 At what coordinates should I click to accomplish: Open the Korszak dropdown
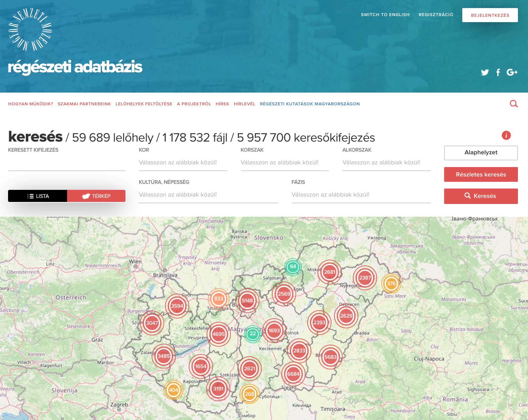click(x=284, y=163)
